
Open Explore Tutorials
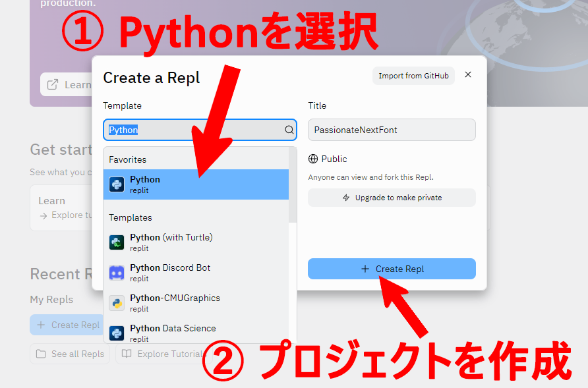tap(164, 354)
